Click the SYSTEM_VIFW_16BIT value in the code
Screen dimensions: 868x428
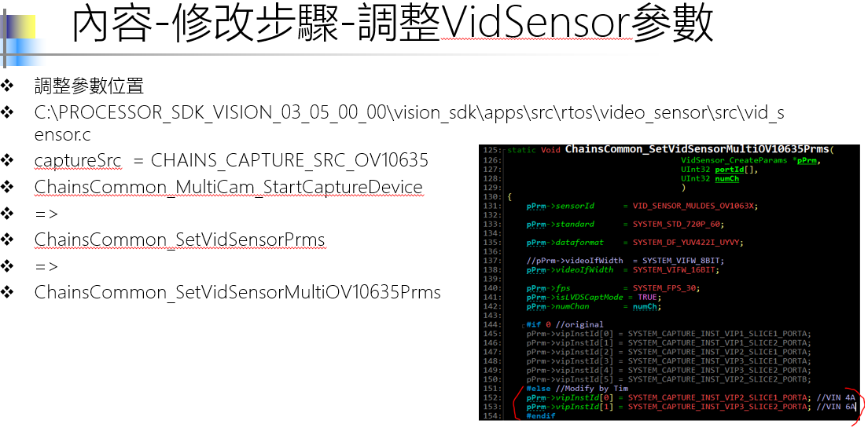(x=675, y=270)
